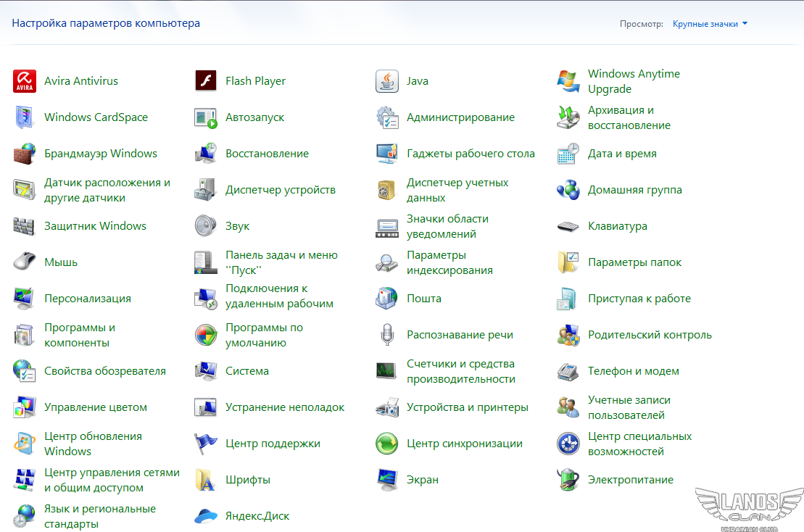The image size is (804, 532).
Task: Open the Яндекс.Диск icon
Action: (206, 516)
